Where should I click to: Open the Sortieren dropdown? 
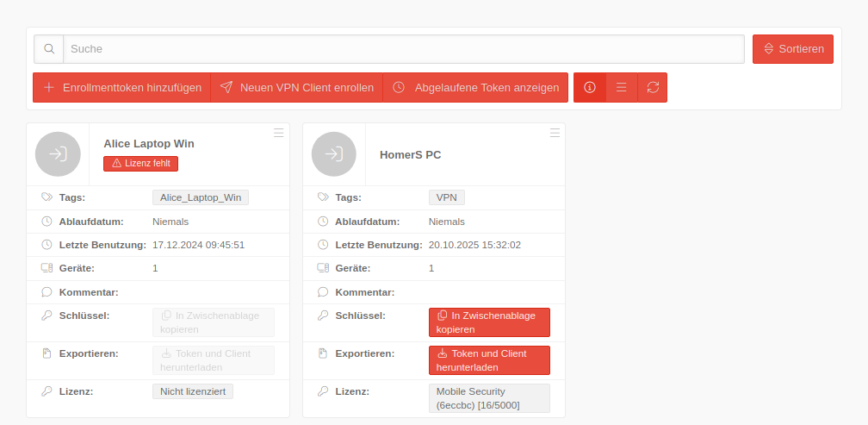click(x=793, y=49)
